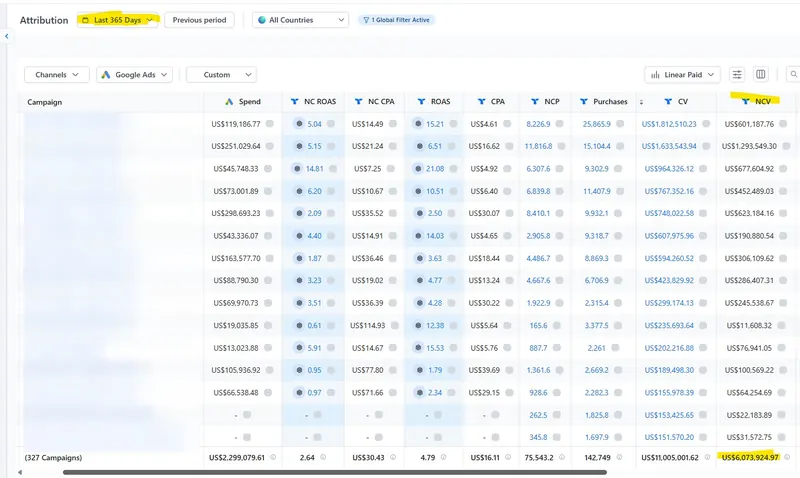The image size is (800, 478).
Task: Sort by the NC ROAS column header
Action: pyautogui.click(x=320, y=102)
